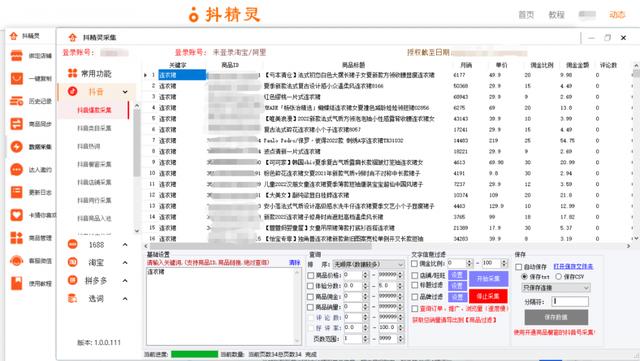This screenshot has width=640, height=361.
Task: Open 使用教程 bookmark icon
Action: point(16,283)
